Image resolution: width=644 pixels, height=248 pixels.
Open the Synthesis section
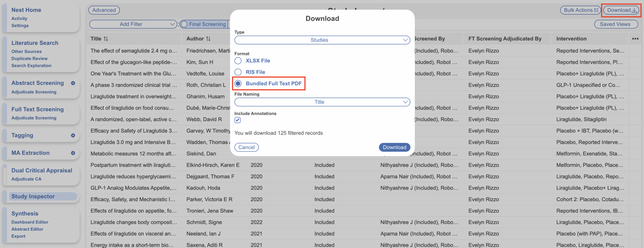(x=25, y=214)
